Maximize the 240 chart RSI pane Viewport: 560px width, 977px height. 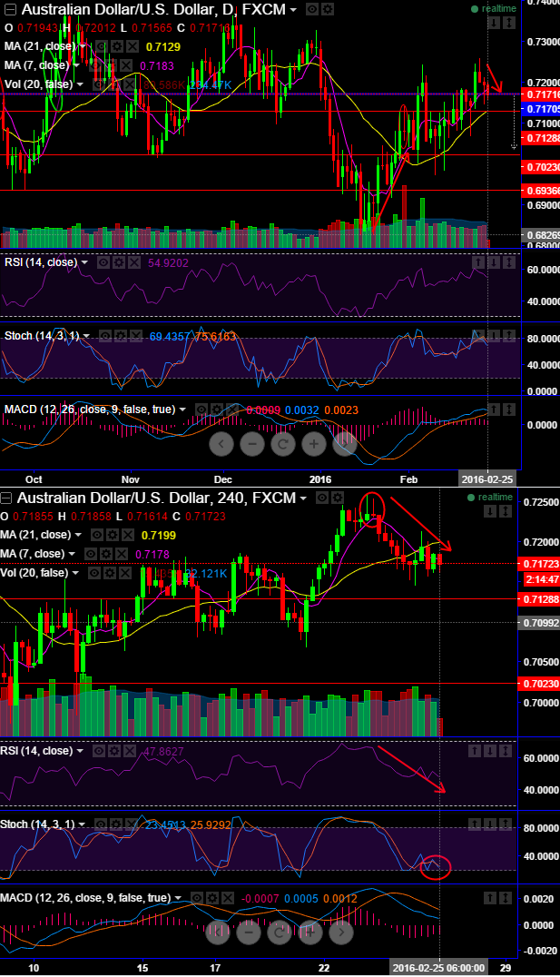[505, 752]
